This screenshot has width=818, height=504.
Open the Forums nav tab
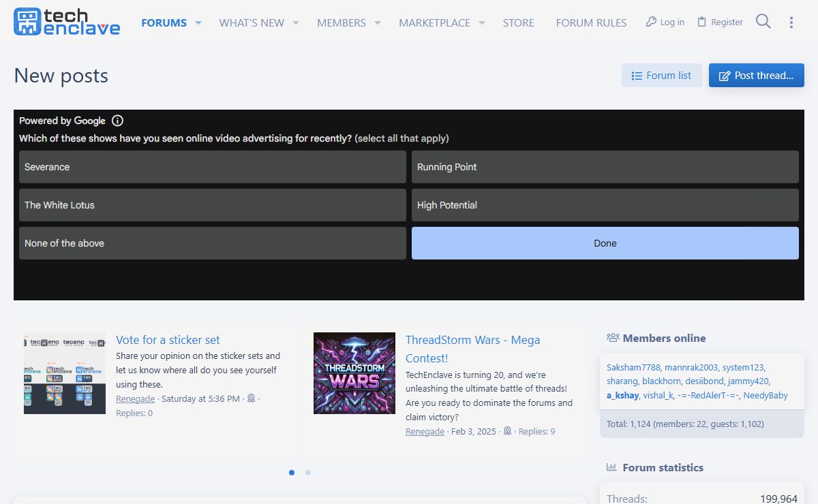pyautogui.click(x=164, y=22)
